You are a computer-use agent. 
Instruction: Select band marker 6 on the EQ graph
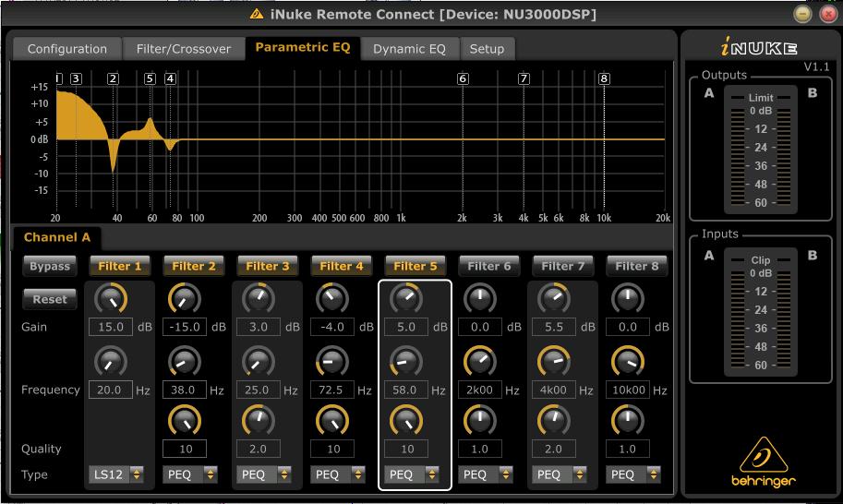[463, 79]
